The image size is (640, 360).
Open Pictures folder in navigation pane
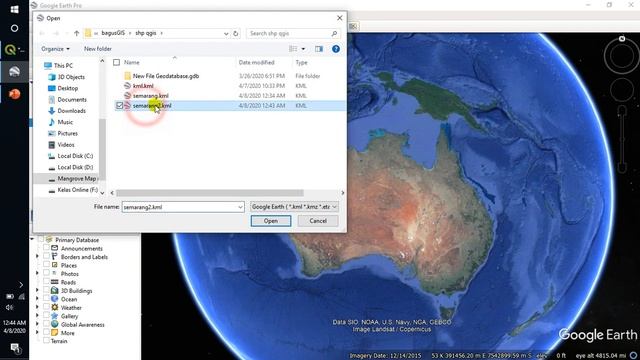67,133
